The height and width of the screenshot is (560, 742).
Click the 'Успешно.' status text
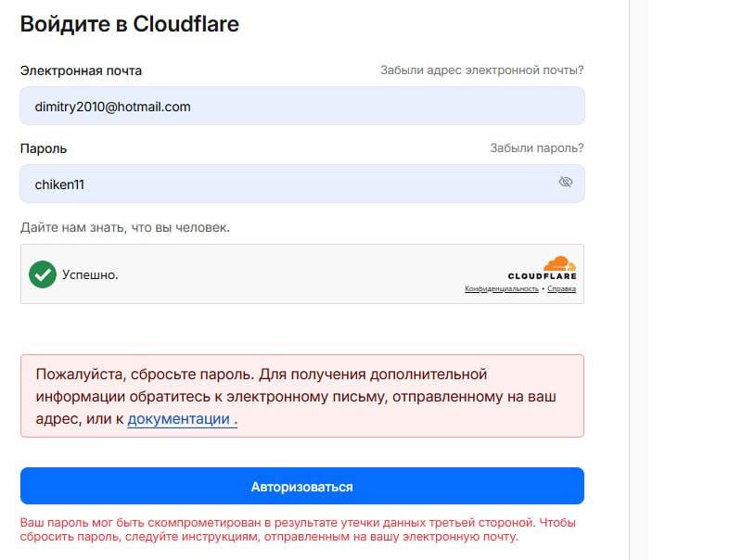(90, 275)
